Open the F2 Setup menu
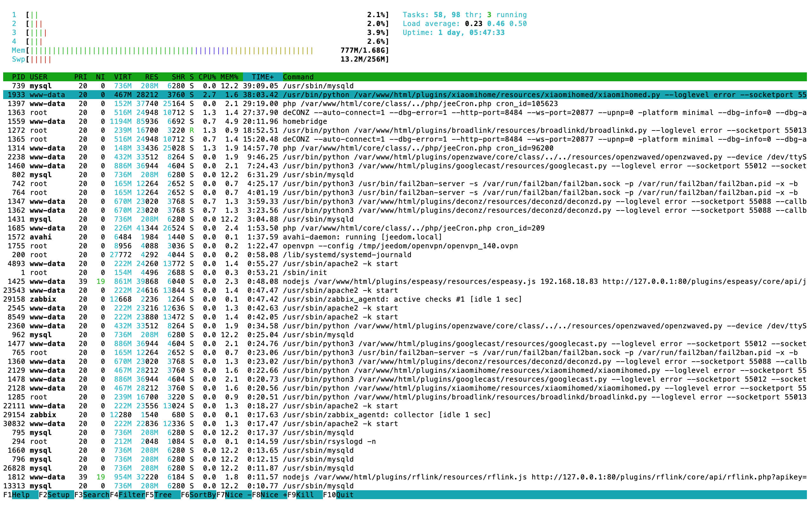The width and height of the screenshot is (812, 508). tap(56, 495)
